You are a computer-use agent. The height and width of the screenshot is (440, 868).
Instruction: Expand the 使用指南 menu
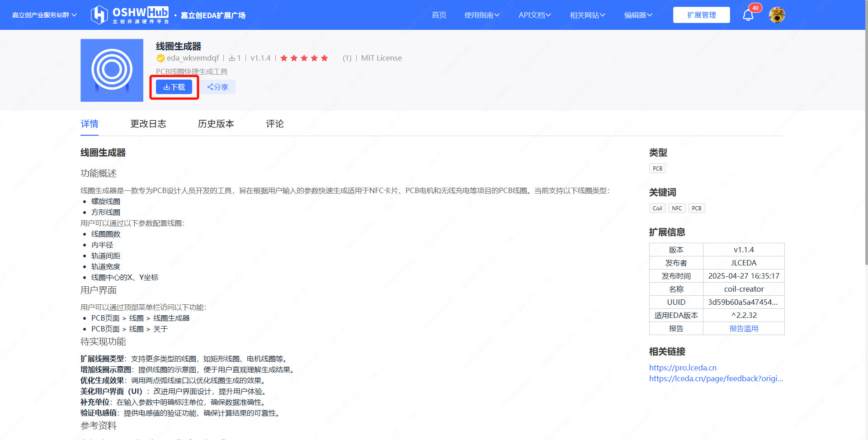point(481,15)
